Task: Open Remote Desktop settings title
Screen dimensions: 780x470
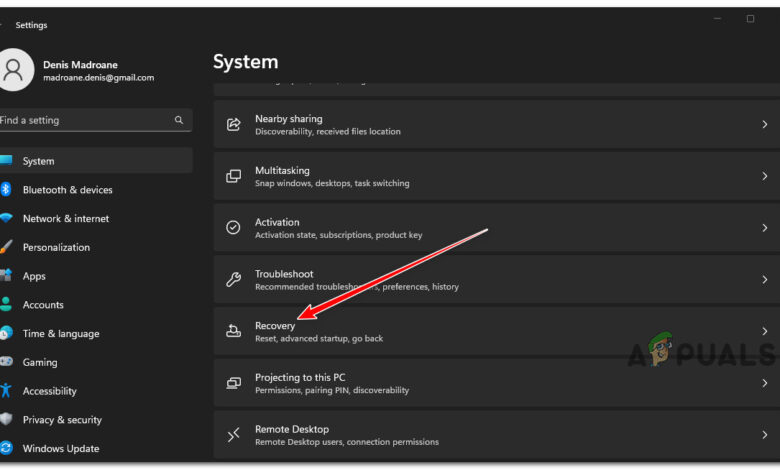Action: coord(292,429)
